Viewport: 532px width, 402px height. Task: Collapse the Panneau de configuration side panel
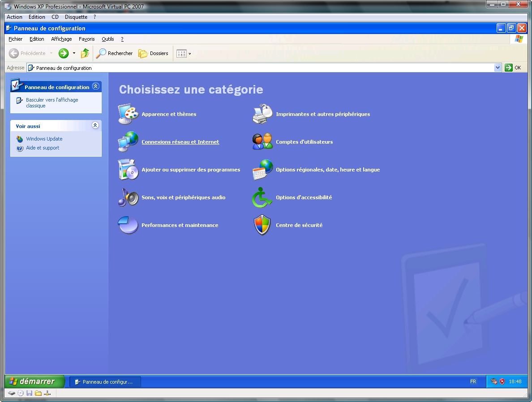(x=96, y=86)
